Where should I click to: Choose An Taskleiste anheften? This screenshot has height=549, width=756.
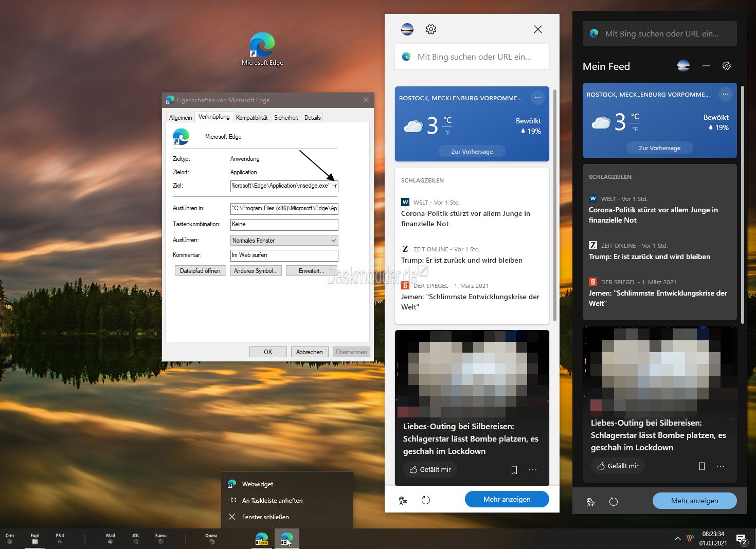coord(287,501)
